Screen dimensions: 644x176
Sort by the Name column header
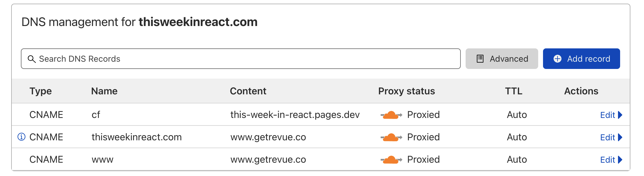click(104, 91)
